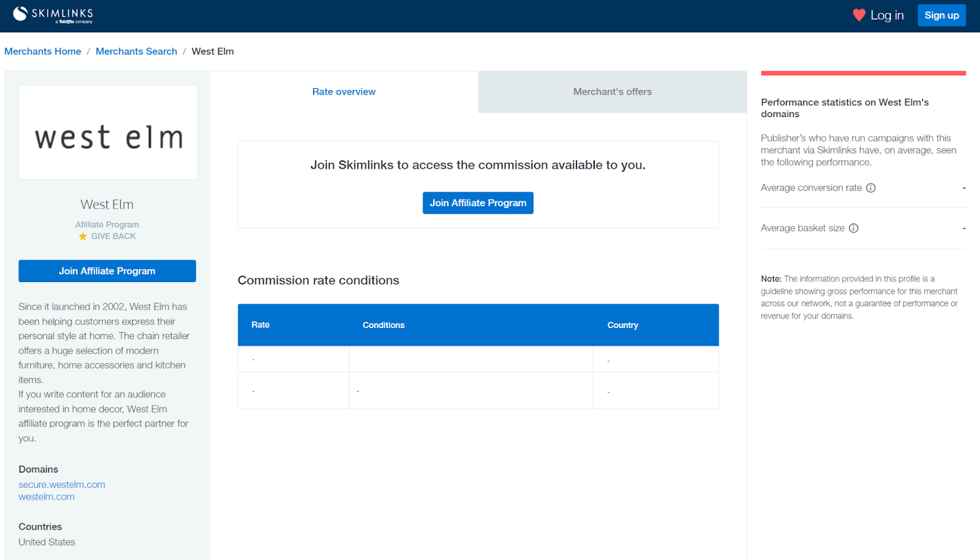Image resolution: width=980 pixels, height=560 pixels.
Task: Click the red heart icon beside Log in
Action: [859, 15]
